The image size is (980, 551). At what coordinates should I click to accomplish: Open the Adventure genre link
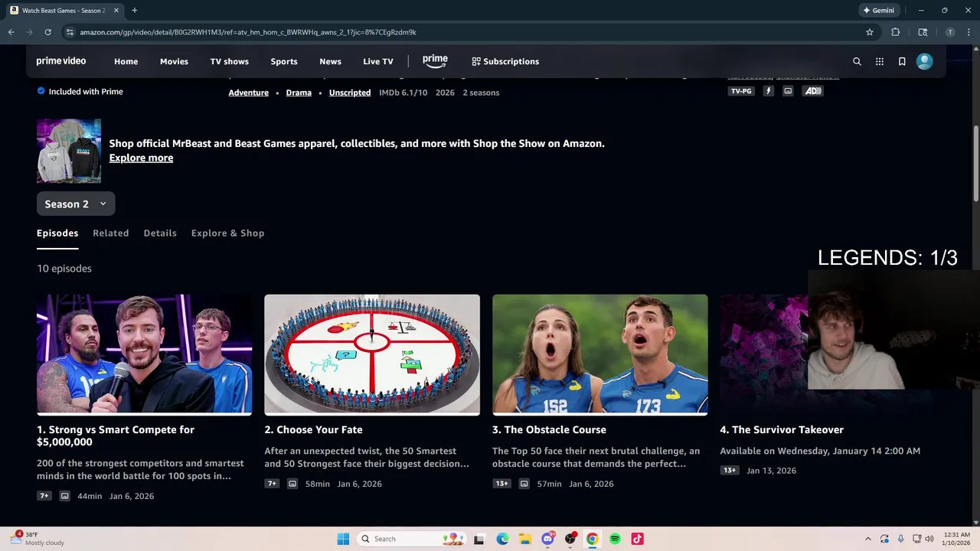249,93
